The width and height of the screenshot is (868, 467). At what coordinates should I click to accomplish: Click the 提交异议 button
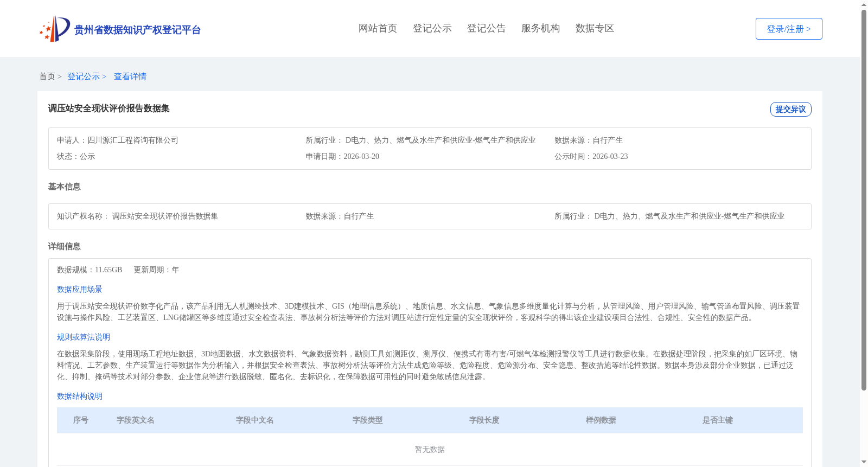(x=790, y=109)
